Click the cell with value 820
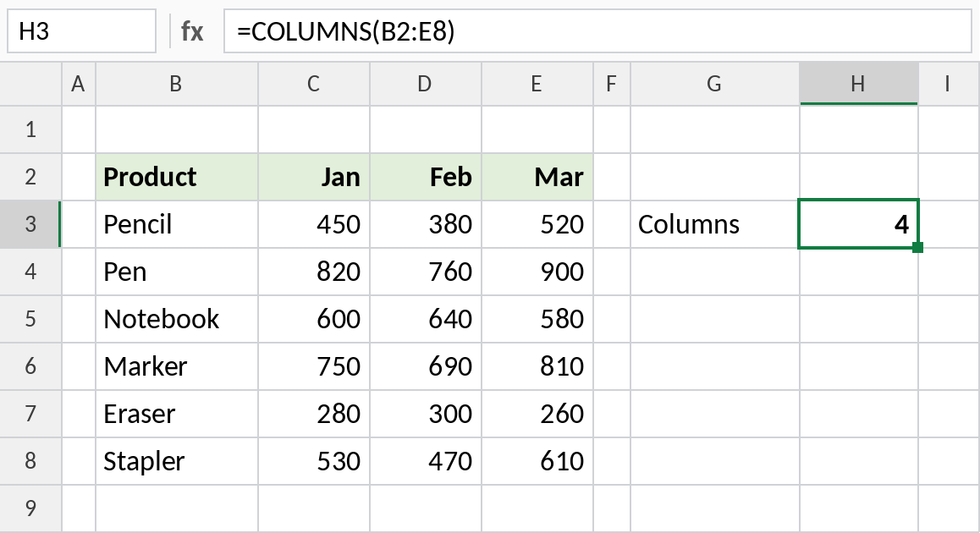The width and height of the screenshot is (980, 533). 314,272
